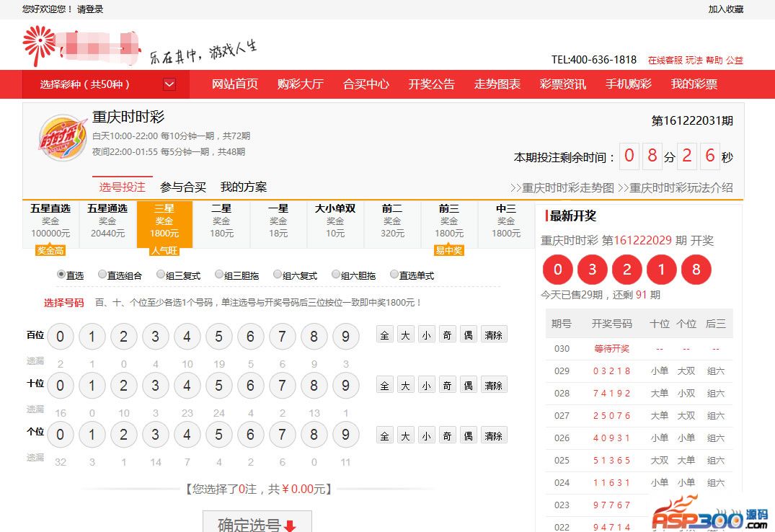Open 走势图表 navigation item

pyautogui.click(x=497, y=84)
